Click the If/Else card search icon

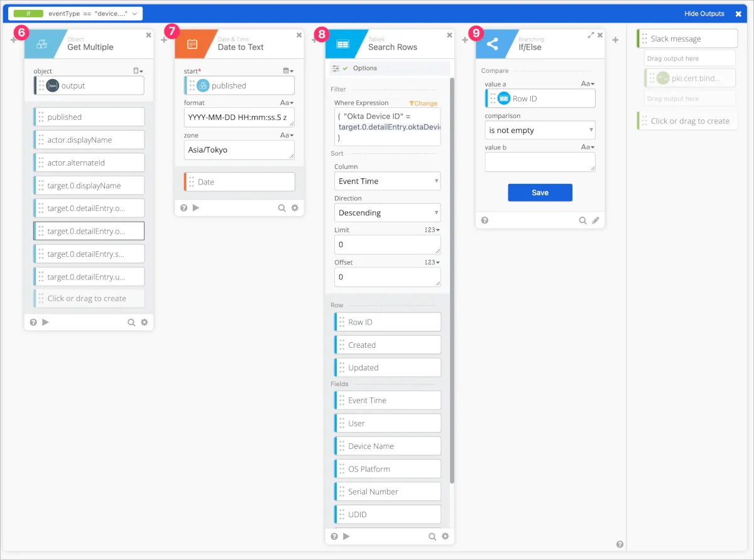click(582, 220)
